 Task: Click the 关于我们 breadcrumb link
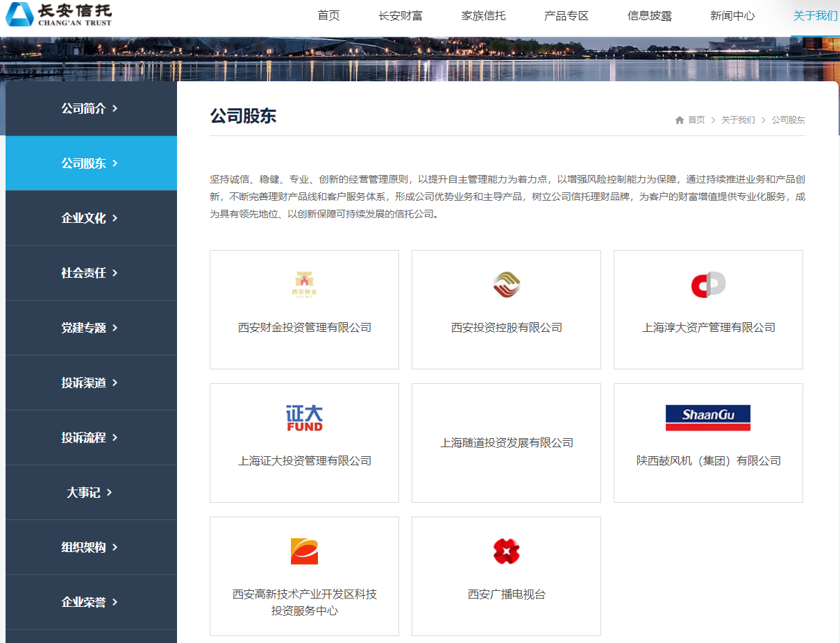(738, 120)
